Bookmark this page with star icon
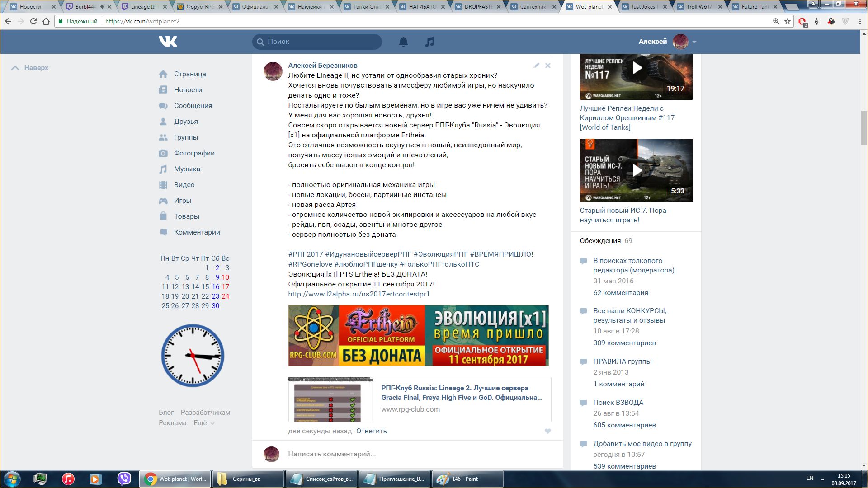868x488 pixels. click(788, 21)
